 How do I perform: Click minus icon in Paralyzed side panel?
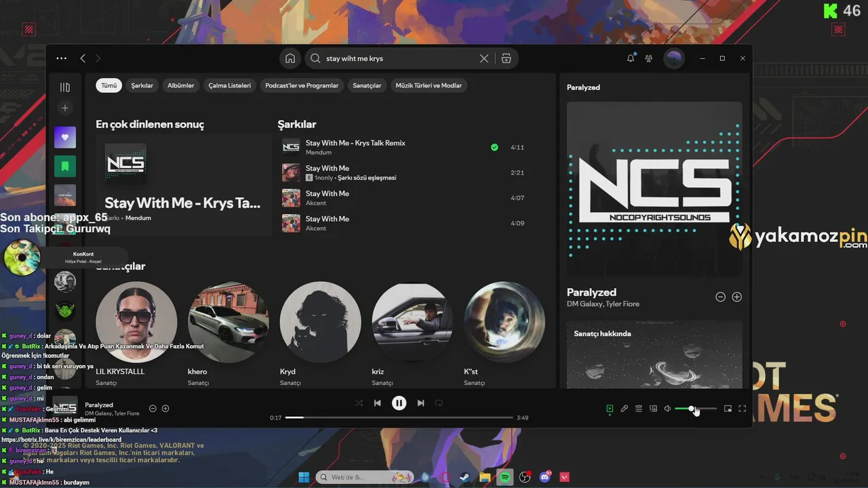tap(721, 297)
